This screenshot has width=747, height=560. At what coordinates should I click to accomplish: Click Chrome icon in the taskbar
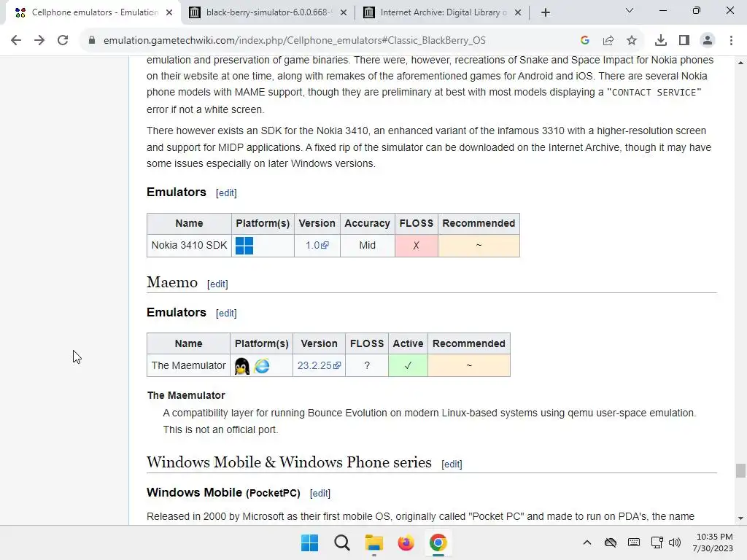(x=438, y=542)
